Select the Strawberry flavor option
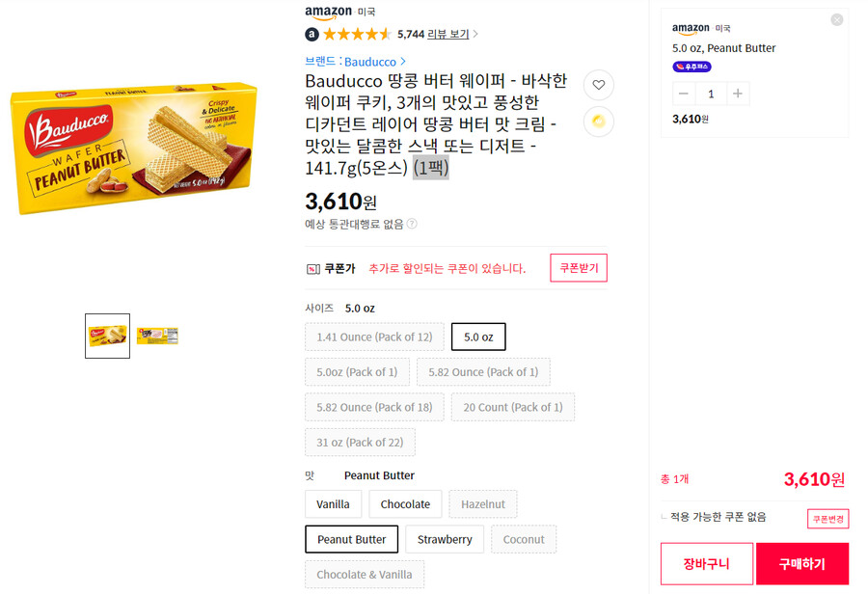 [445, 539]
